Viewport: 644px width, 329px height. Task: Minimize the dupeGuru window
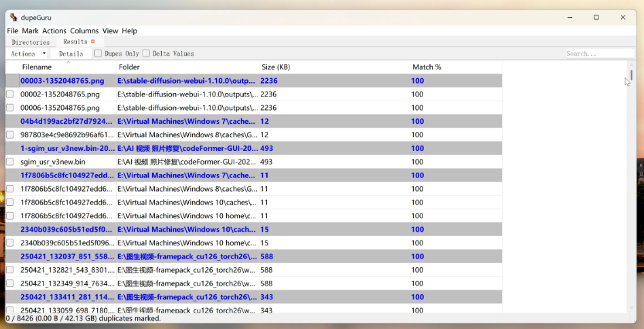click(569, 17)
